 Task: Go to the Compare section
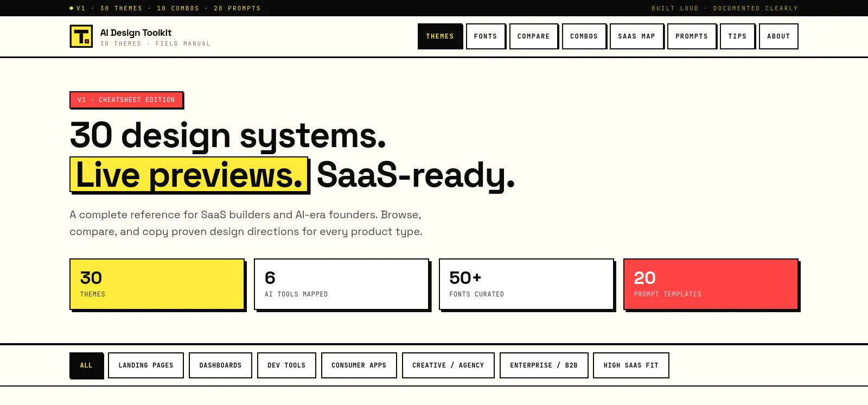(x=534, y=36)
